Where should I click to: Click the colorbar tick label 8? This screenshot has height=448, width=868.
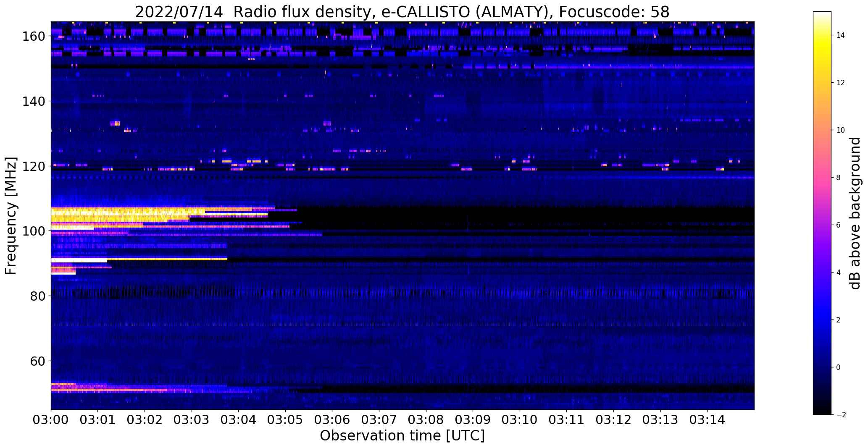pyautogui.click(x=839, y=178)
